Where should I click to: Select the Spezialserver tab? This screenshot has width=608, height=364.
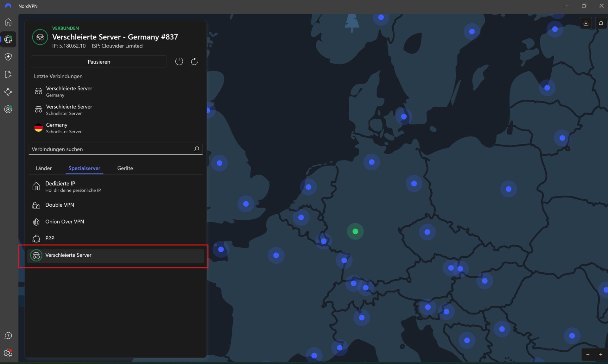pos(84,168)
